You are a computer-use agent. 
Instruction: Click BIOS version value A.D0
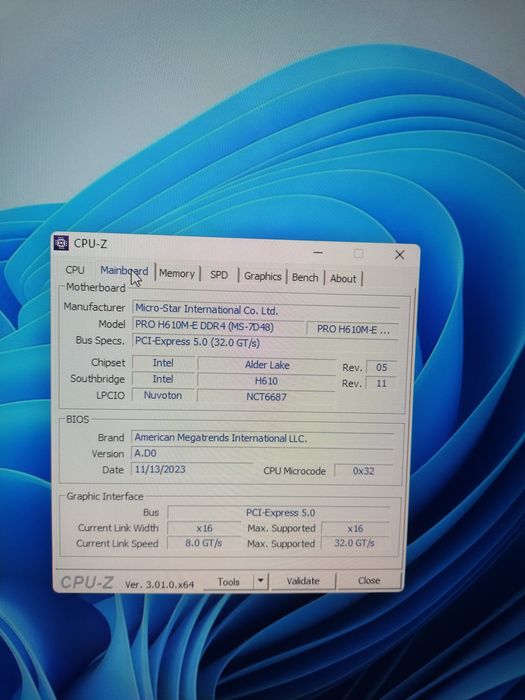pos(262,454)
